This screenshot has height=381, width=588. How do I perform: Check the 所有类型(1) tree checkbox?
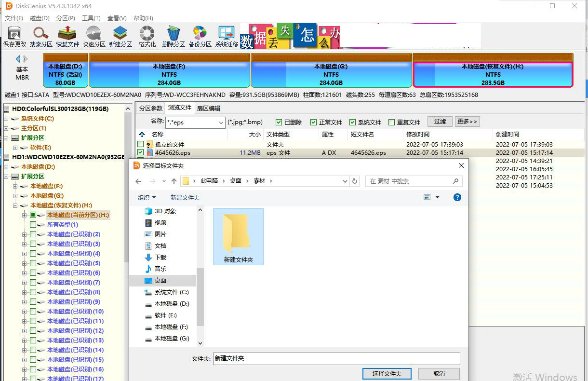[x=33, y=225]
